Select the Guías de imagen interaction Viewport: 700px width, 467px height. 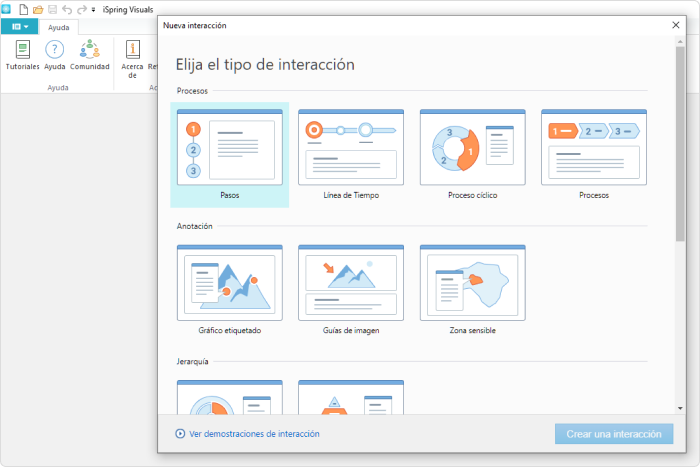coord(351,290)
